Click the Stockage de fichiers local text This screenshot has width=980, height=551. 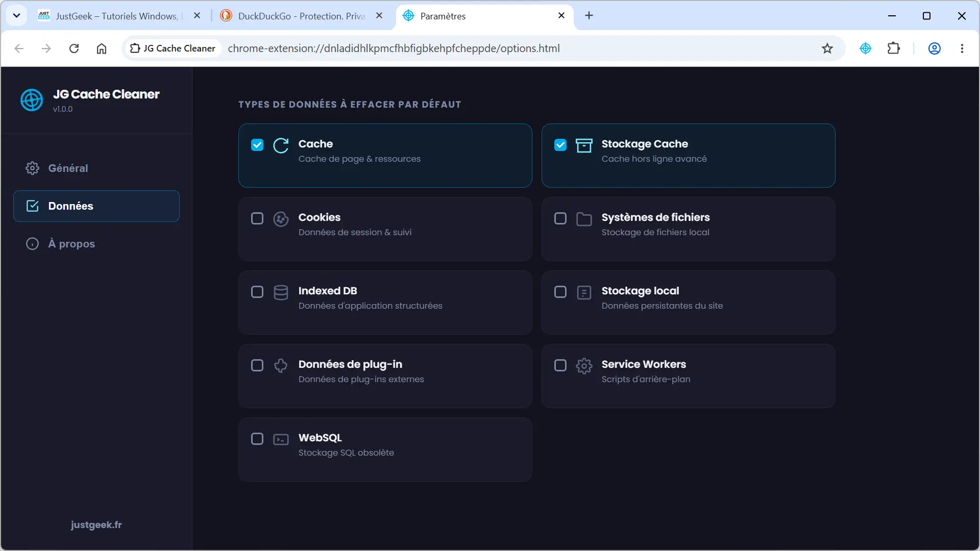point(655,233)
